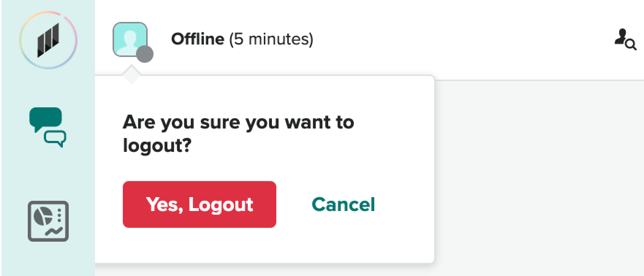
Task: Click the contact search icon
Action: tap(625, 39)
